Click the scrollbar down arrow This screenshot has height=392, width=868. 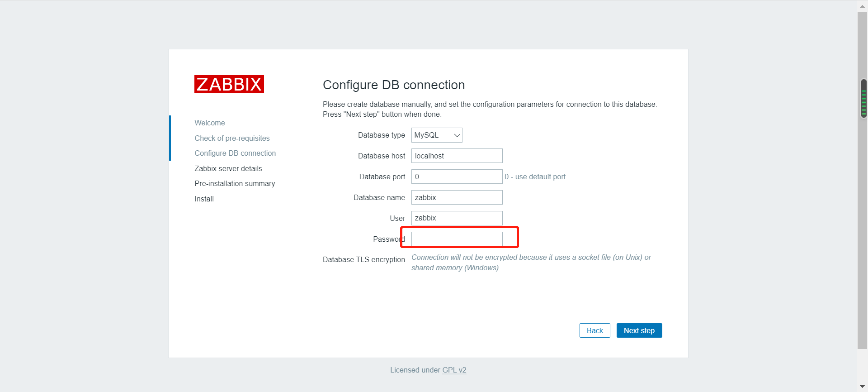click(x=862, y=387)
